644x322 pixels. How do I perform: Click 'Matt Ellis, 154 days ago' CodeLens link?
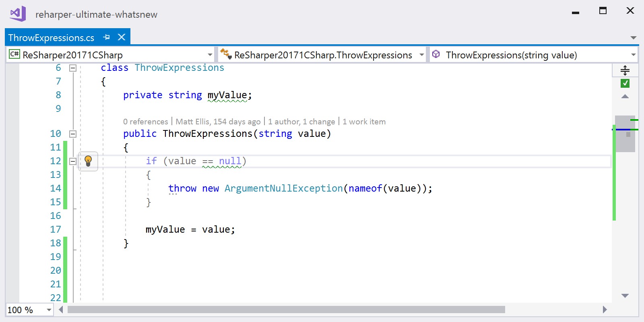coord(218,122)
